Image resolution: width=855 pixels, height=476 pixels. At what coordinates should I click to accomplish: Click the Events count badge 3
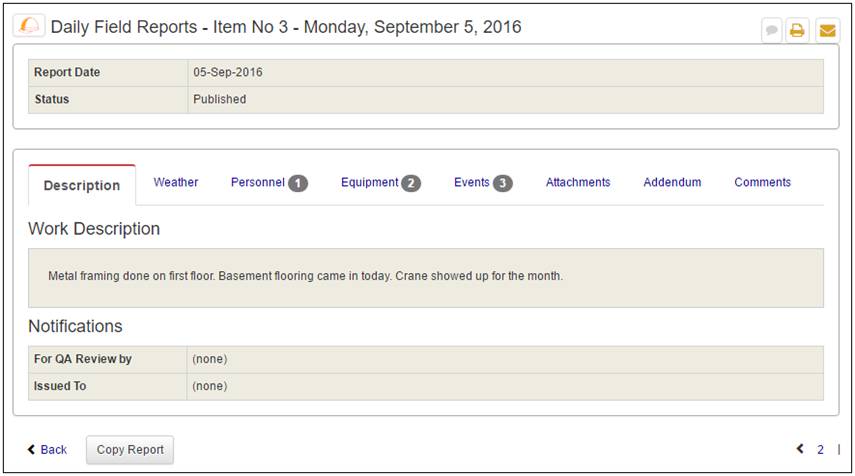(x=503, y=183)
